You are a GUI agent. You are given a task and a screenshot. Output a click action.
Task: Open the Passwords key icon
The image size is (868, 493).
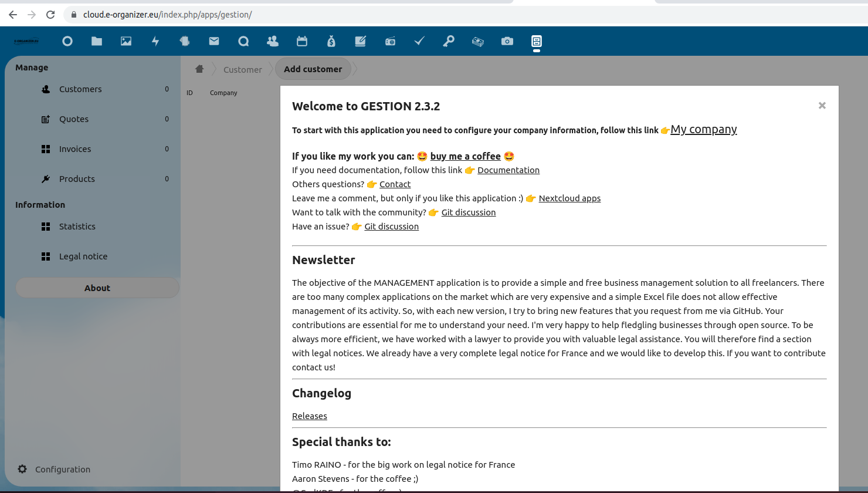[x=448, y=41]
